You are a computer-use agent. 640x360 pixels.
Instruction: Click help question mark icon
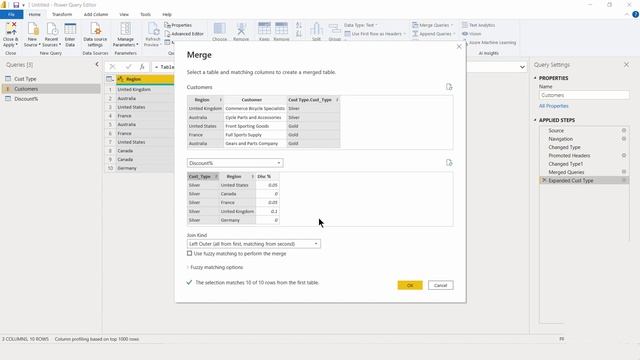(x=636, y=14)
